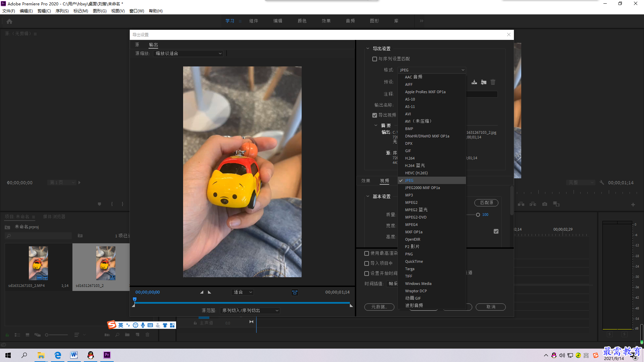Toggle checkbox beside width setting

point(496,231)
